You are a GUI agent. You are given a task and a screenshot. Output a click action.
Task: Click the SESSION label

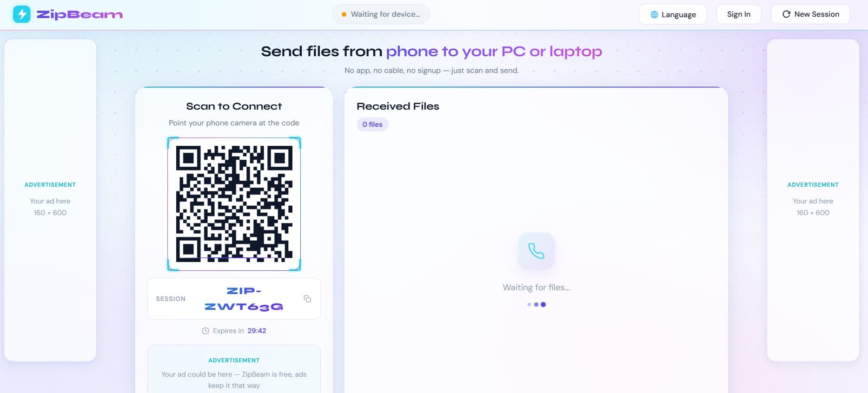171,299
